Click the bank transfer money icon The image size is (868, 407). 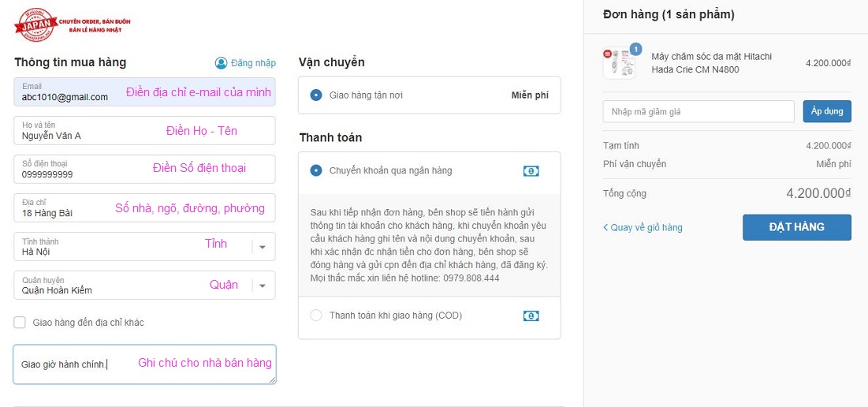coord(531,170)
